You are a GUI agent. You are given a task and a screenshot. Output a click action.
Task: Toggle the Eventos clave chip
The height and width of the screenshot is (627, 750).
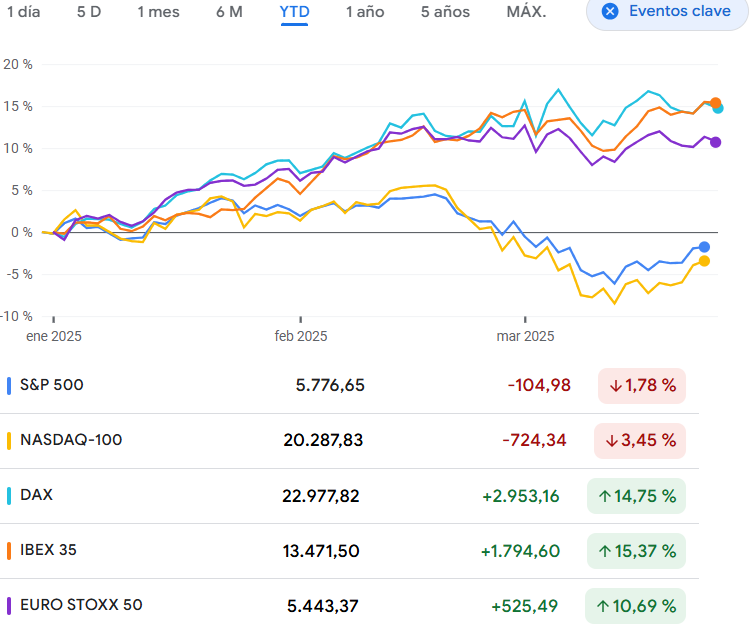(x=667, y=12)
